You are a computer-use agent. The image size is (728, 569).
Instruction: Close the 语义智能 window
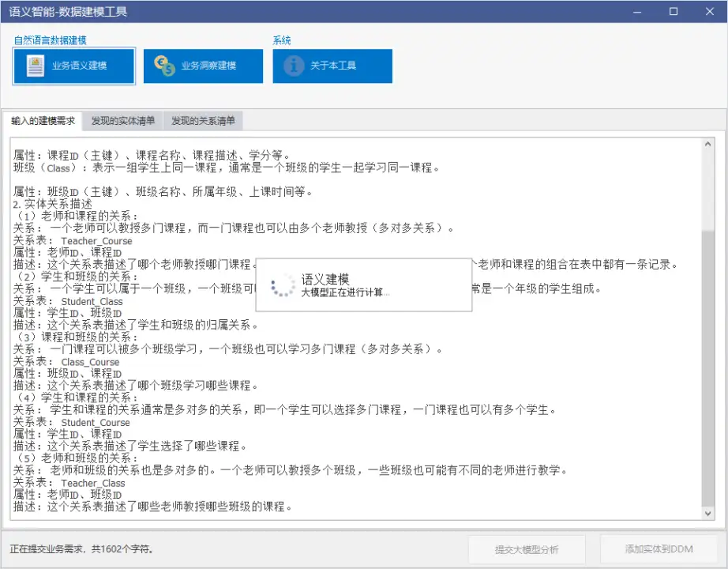[x=710, y=12]
